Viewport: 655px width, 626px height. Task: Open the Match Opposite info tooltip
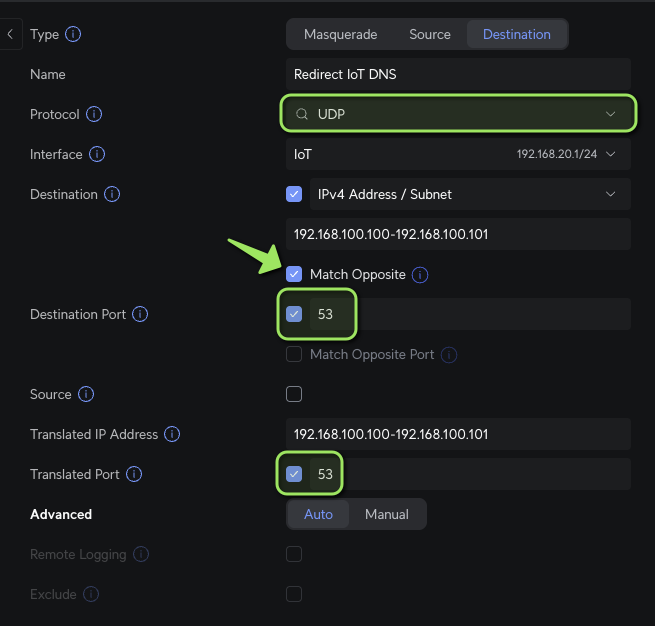tap(420, 275)
